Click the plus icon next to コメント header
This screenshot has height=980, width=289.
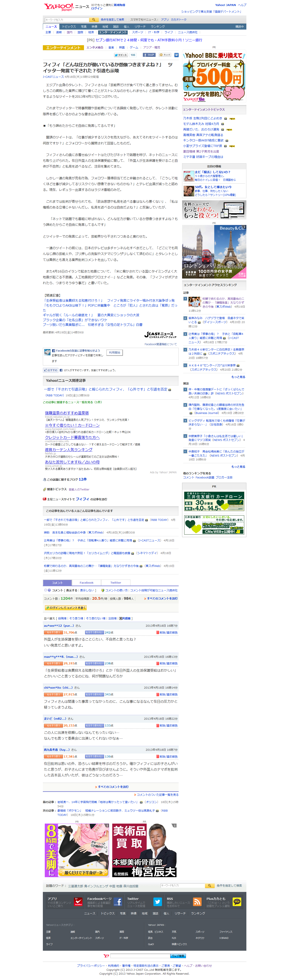click(x=45, y=590)
